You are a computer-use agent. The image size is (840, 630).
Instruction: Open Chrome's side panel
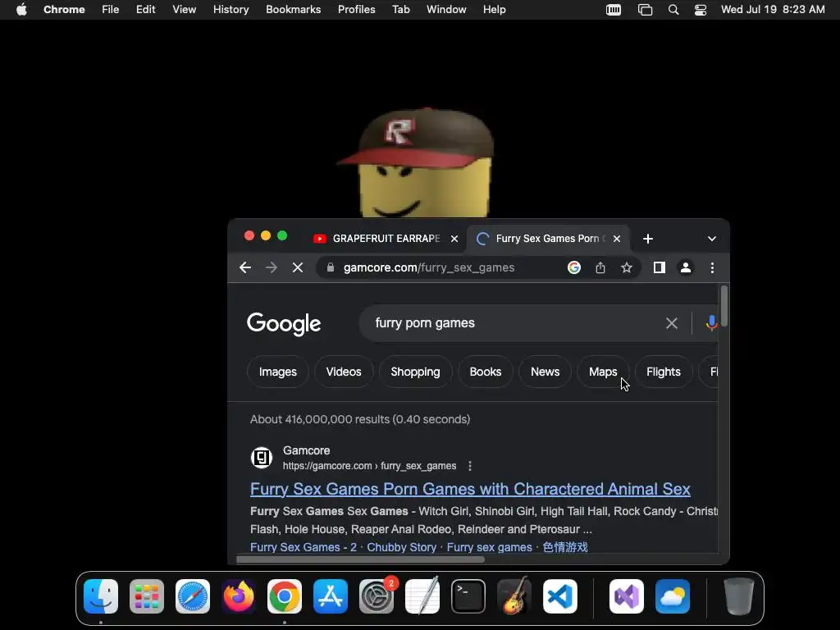click(x=660, y=267)
